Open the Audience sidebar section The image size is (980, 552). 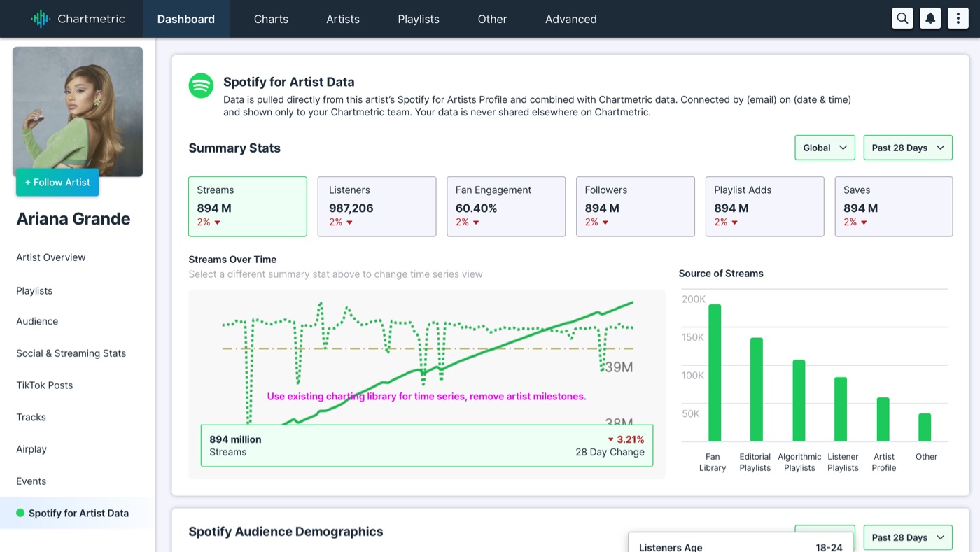pyautogui.click(x=37, y=321)
